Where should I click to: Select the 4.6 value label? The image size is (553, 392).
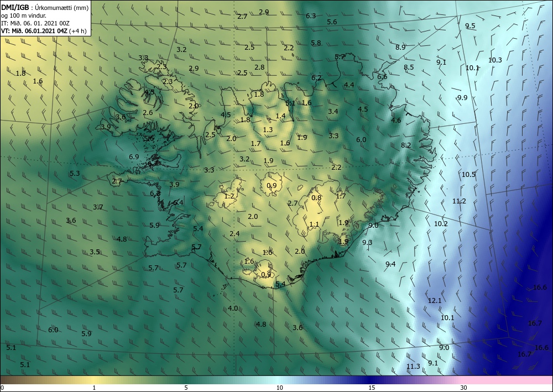[396, 120]
